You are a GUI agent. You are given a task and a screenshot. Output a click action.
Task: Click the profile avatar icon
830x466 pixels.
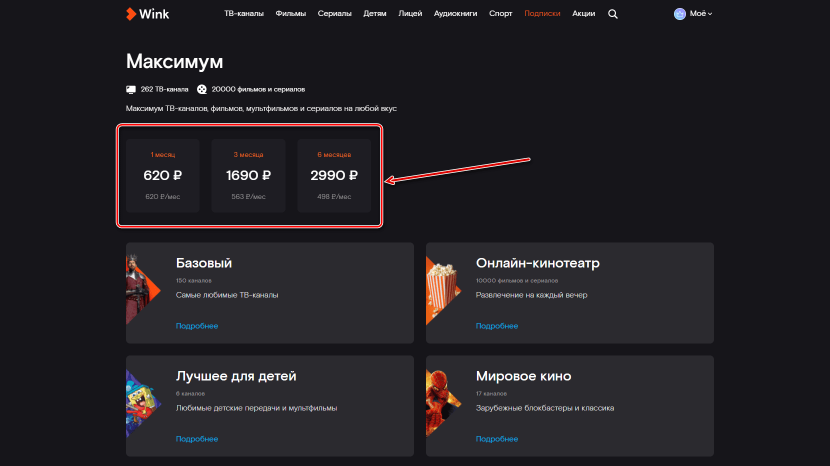[681, 15]
